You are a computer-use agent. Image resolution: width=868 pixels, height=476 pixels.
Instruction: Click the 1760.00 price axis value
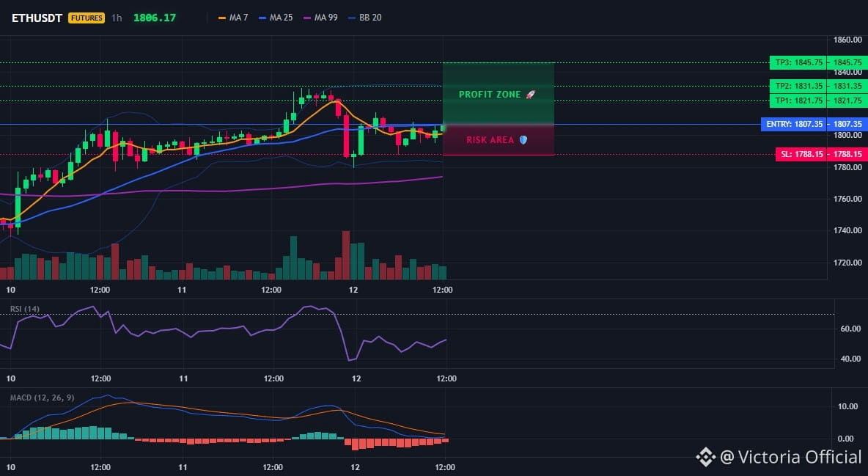click(x=848, y=199)
